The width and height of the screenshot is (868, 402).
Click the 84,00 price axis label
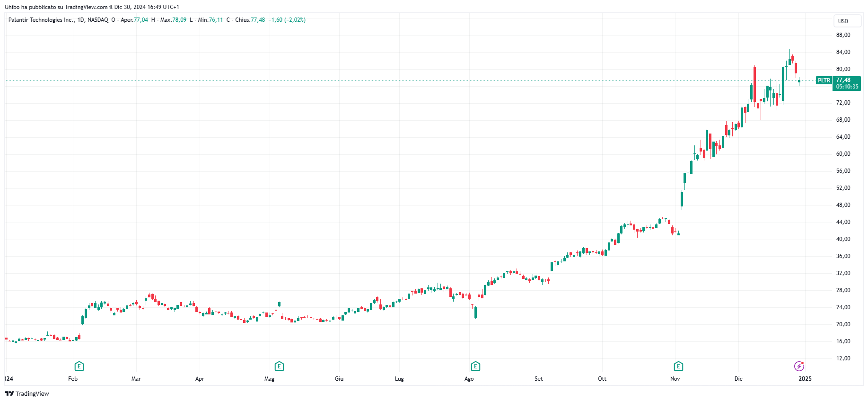tap(843, 52)
